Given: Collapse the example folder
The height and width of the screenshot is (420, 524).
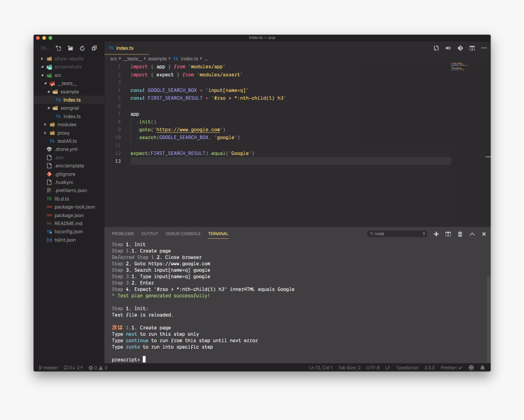Looking at the screenshot, I should (69, 91).
